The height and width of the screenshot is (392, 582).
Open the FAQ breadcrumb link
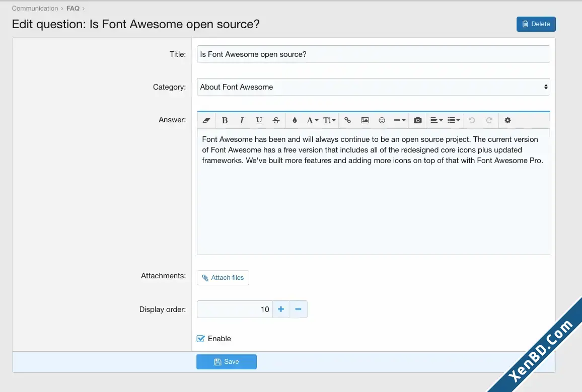pos(72,8)
